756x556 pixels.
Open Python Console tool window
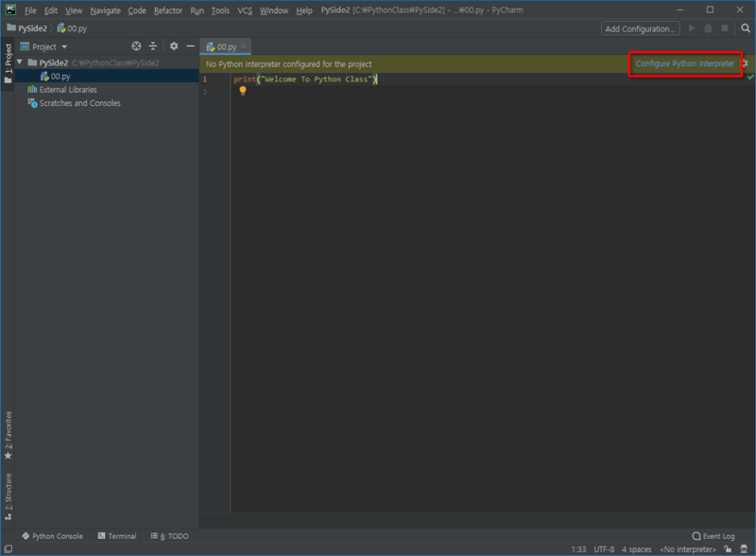click(x=53, y=536)
